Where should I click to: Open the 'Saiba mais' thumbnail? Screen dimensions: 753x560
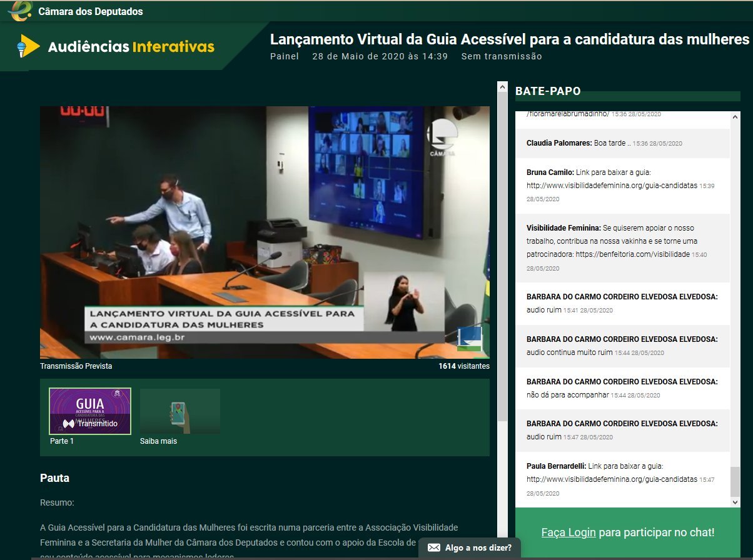(180, 411)
